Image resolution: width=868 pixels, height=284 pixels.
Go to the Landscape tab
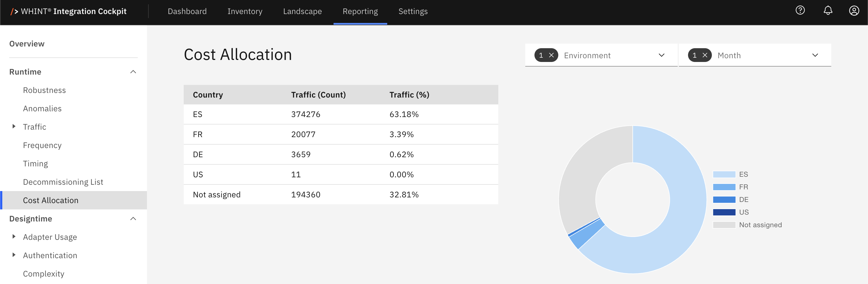(x=302, y=11)
